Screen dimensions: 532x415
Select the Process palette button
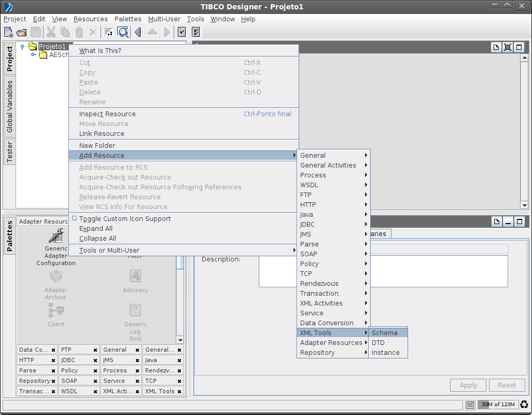click(115, 371)
